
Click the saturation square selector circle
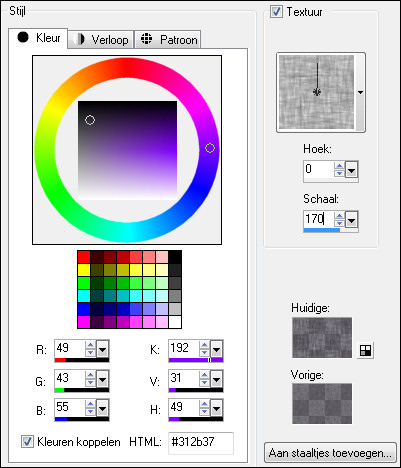click(90, 120)
